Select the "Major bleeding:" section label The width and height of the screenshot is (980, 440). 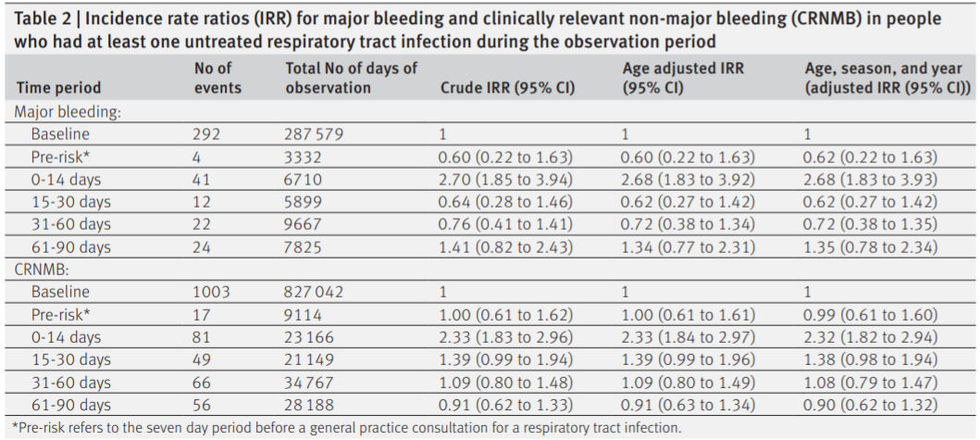69,111
